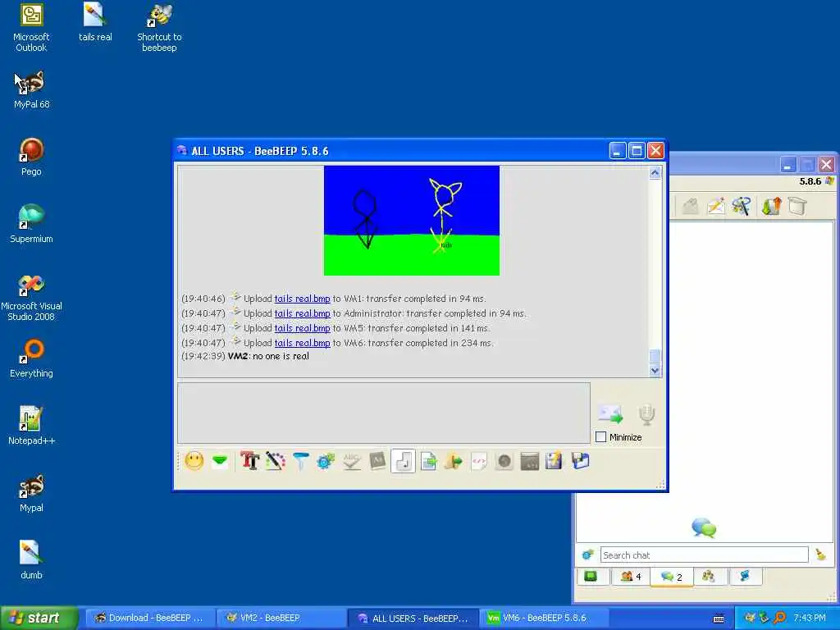Click the grey window screenshot icon
The image size is (840, 630).
[529, 461]
